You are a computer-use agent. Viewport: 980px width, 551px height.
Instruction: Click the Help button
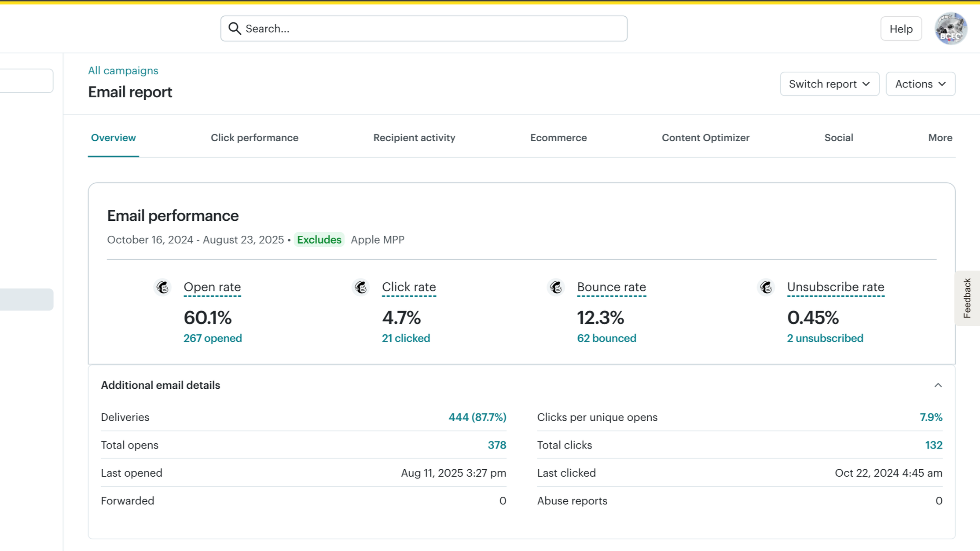[x=901, y=29]
